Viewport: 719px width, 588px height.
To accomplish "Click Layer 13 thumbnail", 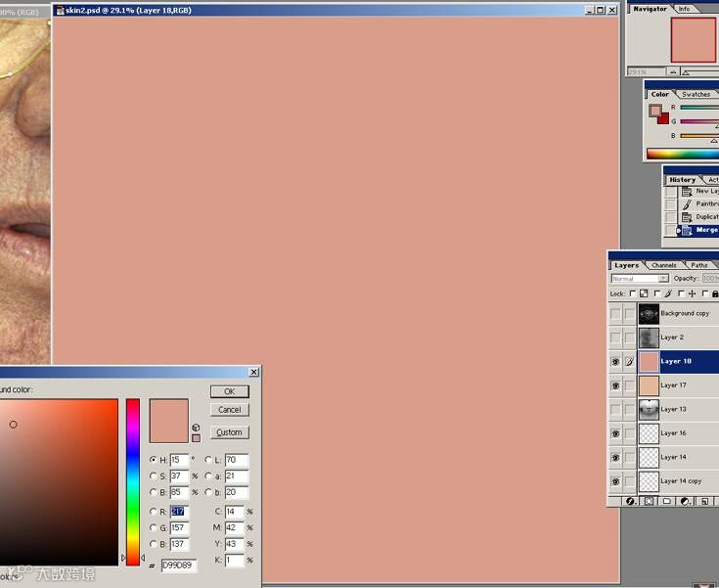I will coord(649,410).
